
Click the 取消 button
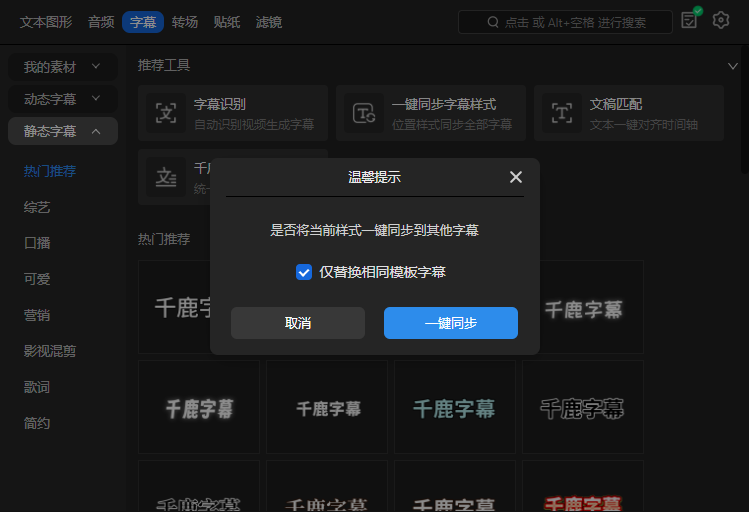tap(298, 323)
